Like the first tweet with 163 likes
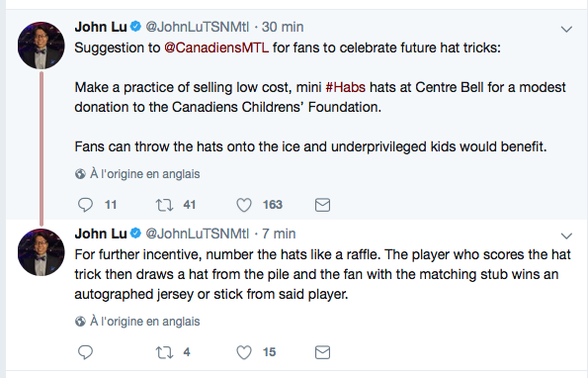This screenshot has height=378, width=588. [x=244, y=205]
